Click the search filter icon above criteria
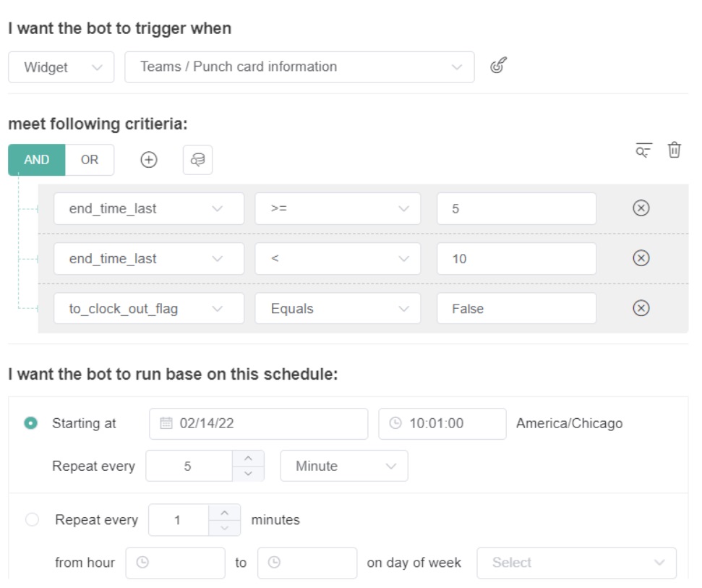The image size is (702, 588). coord(643,150)
